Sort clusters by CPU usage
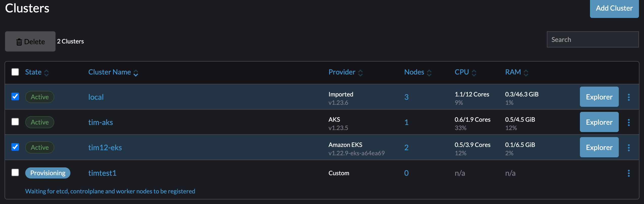The width and height of the screenshot is (644, 204). pyautogui.click(x=461, y=72)
